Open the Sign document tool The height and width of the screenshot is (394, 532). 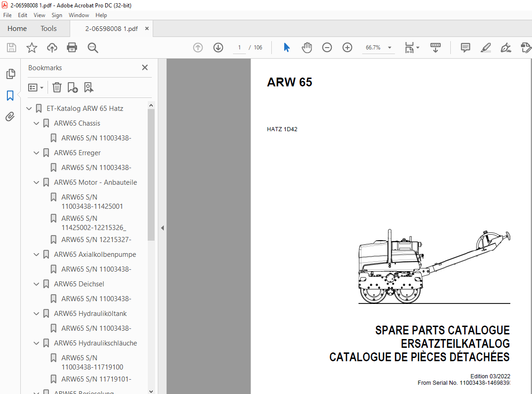(x=506, y=48)
